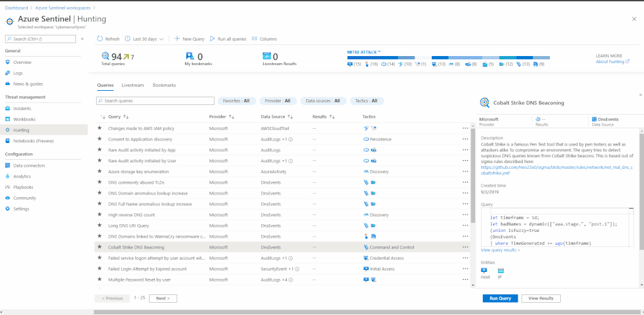Image resolution: width=644 pixels, height=315 pixels.
Task: Switch to the Livestream tab
Action: click(x=133, y=85)
